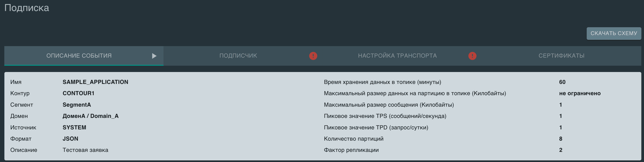The image size is (644, 162).
Task: Select the Описание события tab
Action: click(79, 56)
